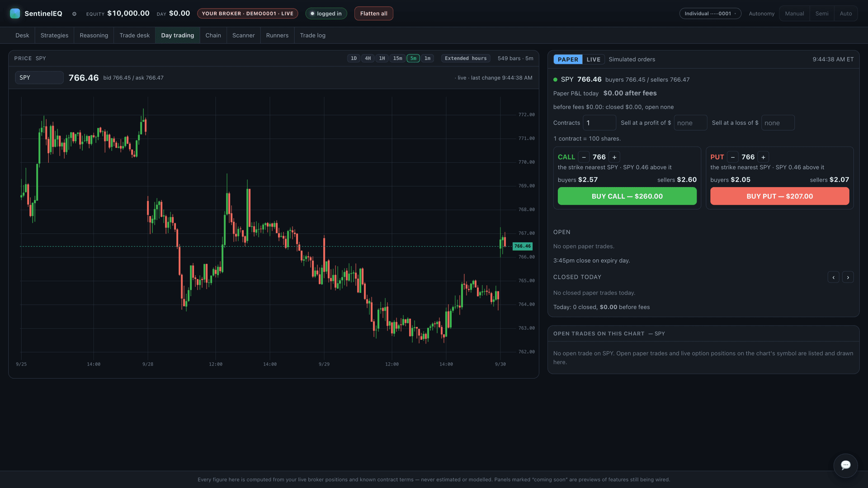
Task: Increase the CALL strike with plus
Action: (614, 157)
